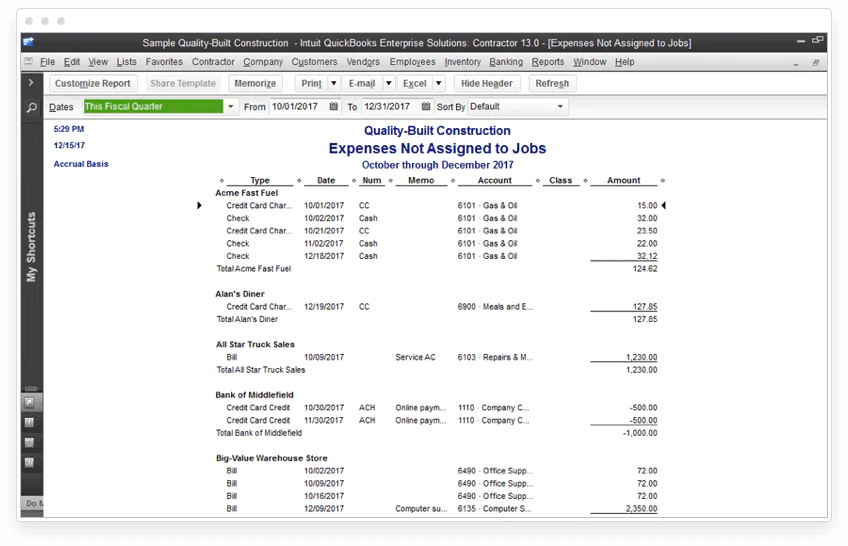Expand the Print options arrow
This screenshot has width=848, height=546.
click(334, 83)
